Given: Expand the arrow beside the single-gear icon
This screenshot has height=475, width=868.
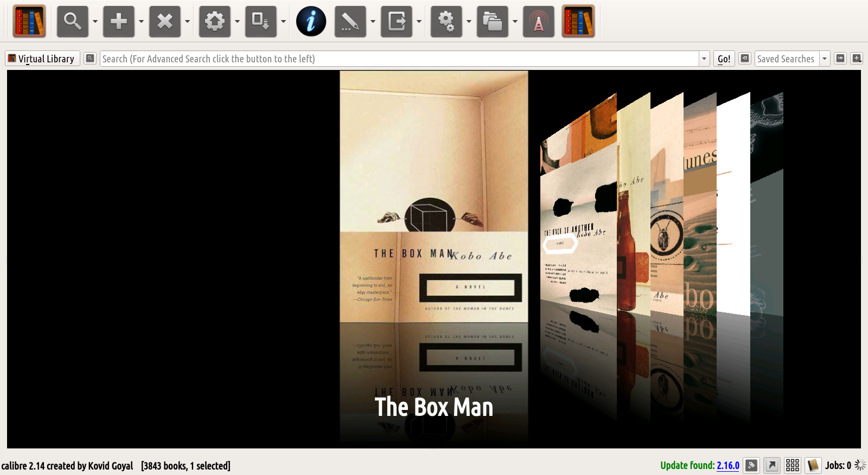Looking at the screenshot, I should (237, 22).
